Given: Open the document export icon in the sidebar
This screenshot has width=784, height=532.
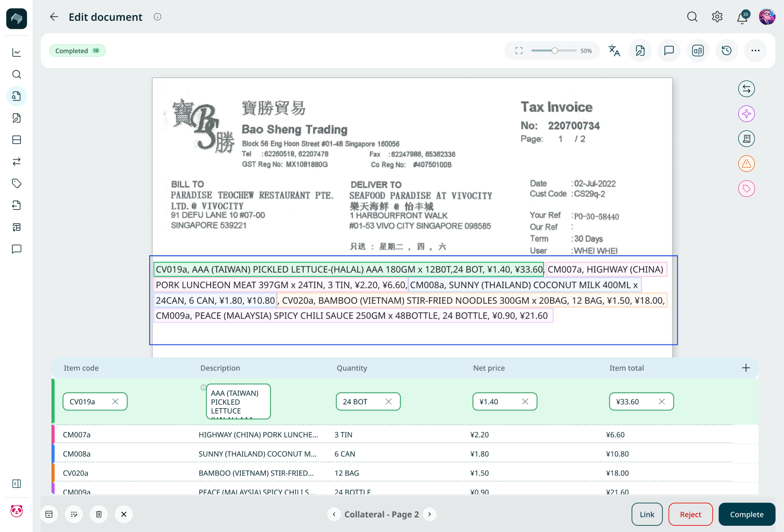Looking at the screenshot, I should [17, 205].
